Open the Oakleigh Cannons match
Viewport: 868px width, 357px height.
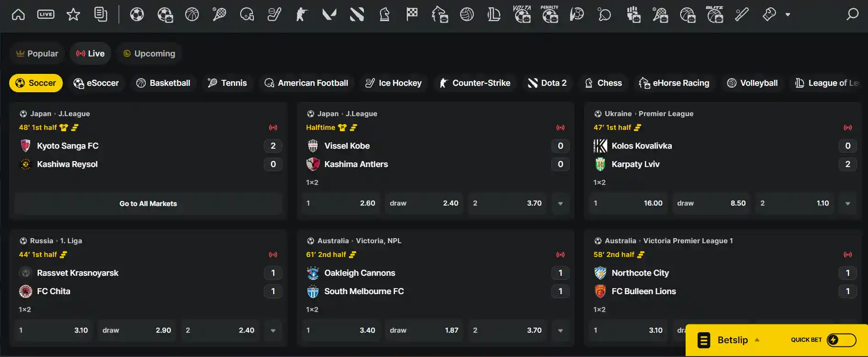point(360,273)
